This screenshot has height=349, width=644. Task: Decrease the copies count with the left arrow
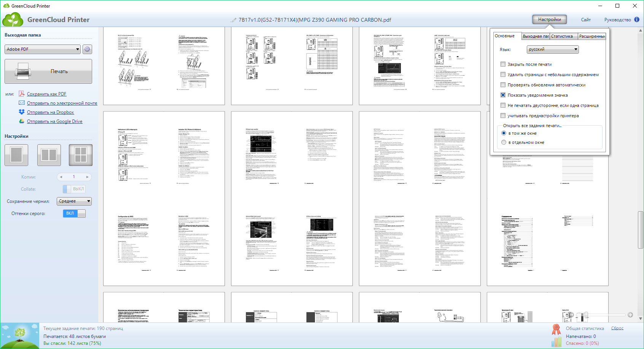point(61,177)
